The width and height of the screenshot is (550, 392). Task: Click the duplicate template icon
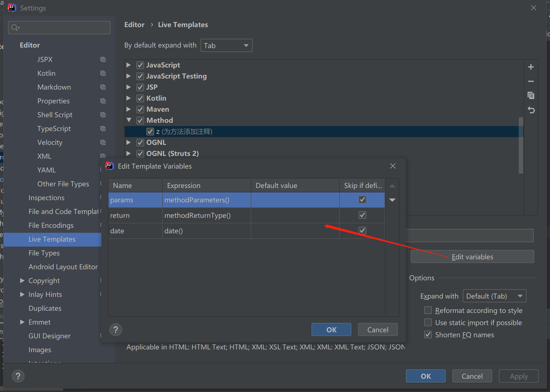tap(531, 96)
